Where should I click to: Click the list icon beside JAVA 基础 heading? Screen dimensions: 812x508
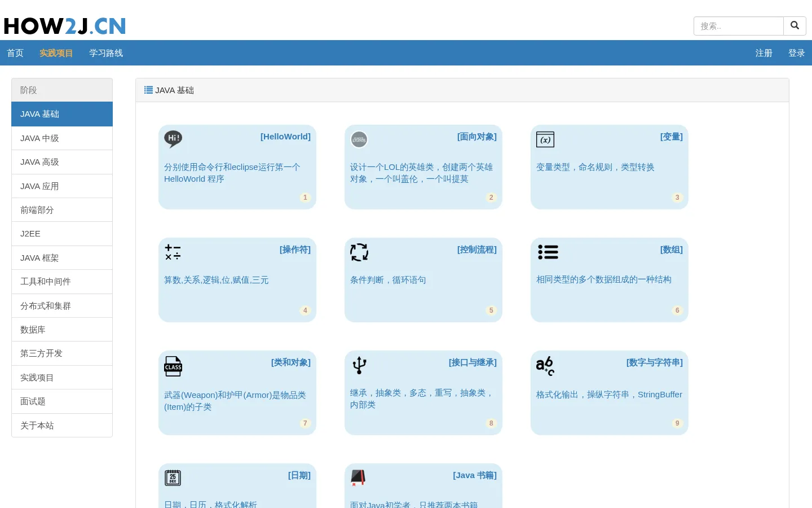(148, 90)
